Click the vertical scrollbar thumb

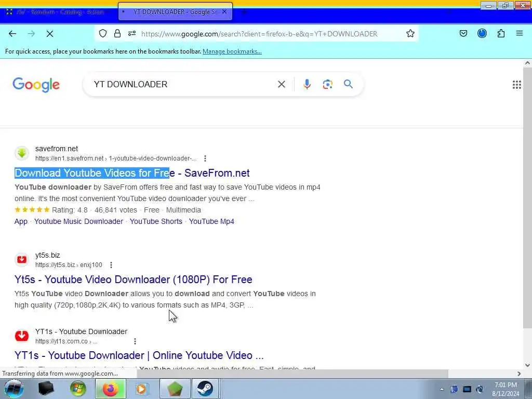click(x=527, y=197)
